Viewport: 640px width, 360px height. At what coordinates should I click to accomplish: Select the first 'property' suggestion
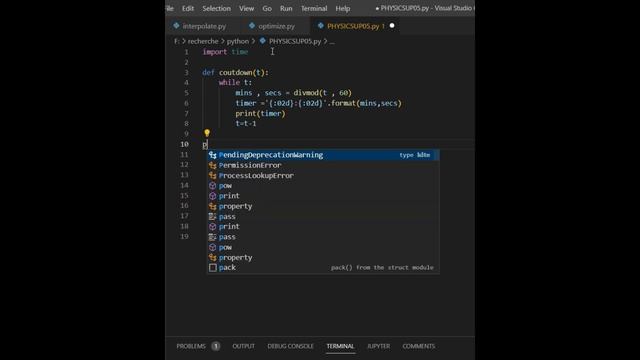point(323,206)
